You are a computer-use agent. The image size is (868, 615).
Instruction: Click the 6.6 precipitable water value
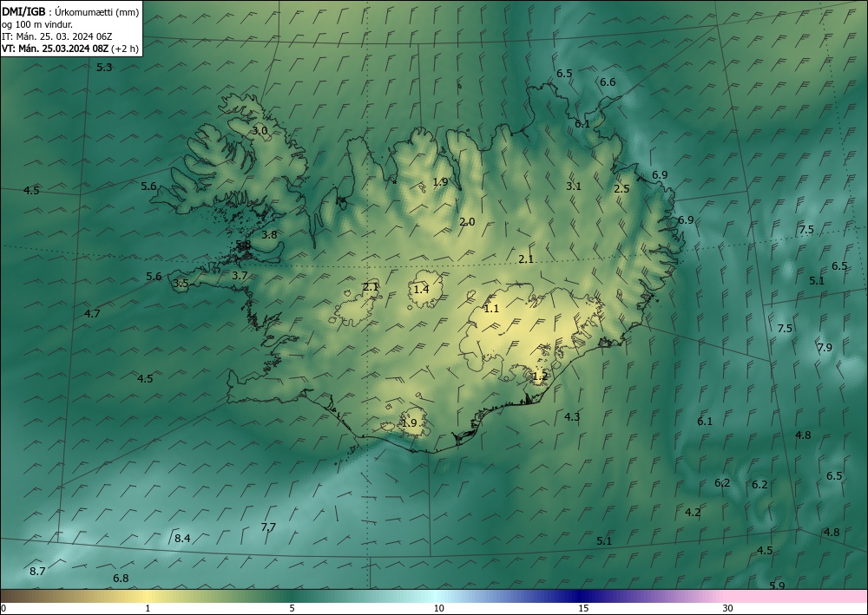point(608,82)
